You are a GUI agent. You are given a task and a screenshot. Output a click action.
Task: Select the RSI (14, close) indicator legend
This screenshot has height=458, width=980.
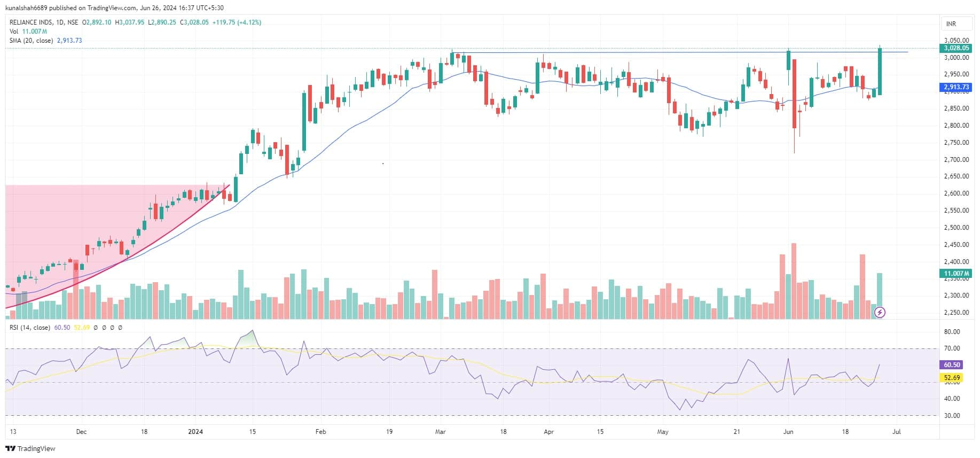tap(30, 328)
